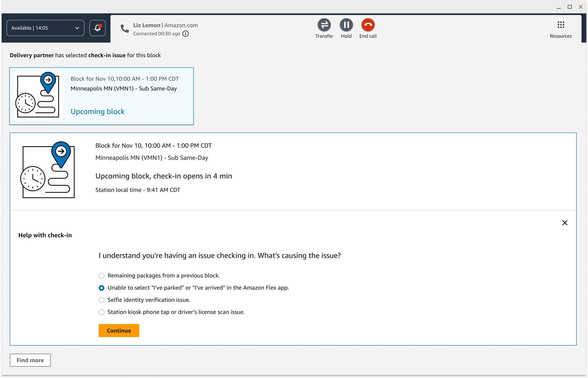This screenshot has width=588, height=378.
Task: Click the small block route map thumbnail
Action: pyautogui.click(x=38, y=96)
